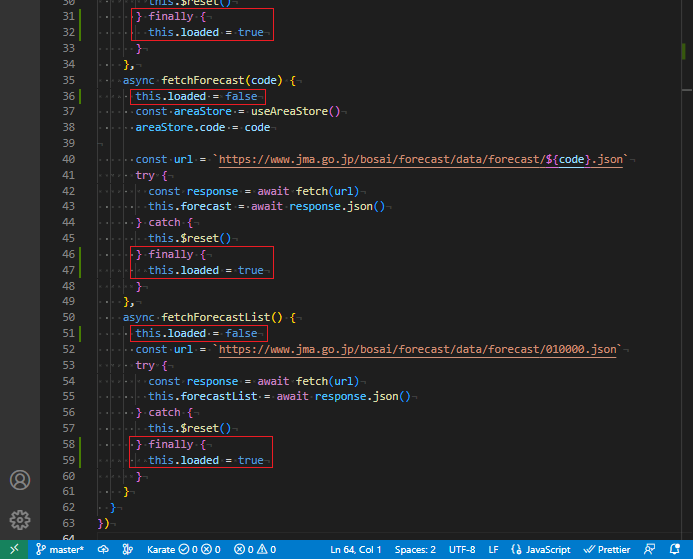Follow the jma.go.jp ${code}.json URL link
This screenshot has height=559, width=693.
click(x=420, y=159)
